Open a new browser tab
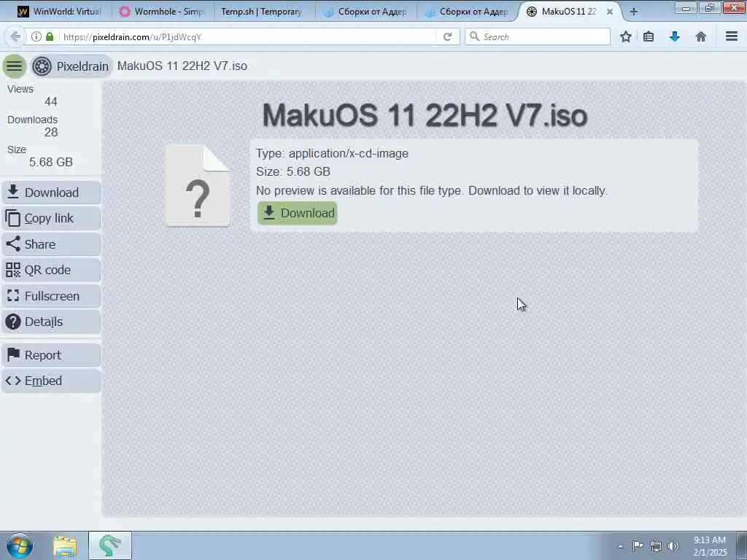747x560 pixels. [x=634, y=12]
